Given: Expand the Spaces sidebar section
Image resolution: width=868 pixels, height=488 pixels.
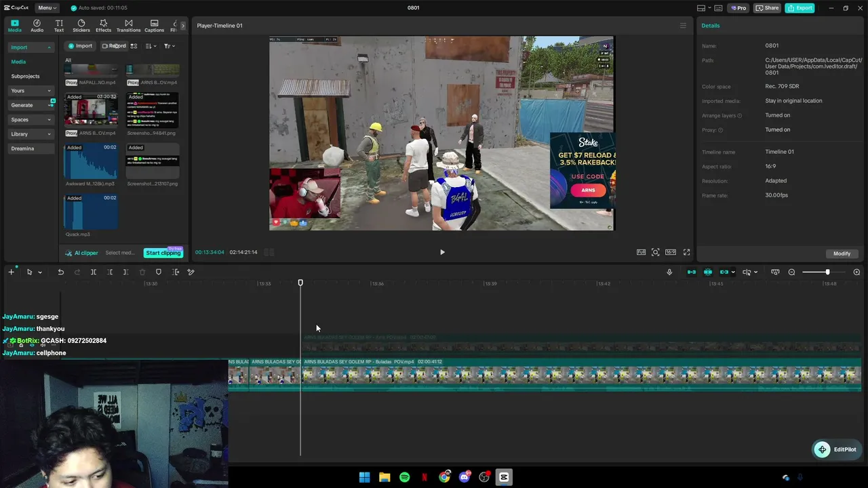Looking at the screenshot, I should point(31,119).
